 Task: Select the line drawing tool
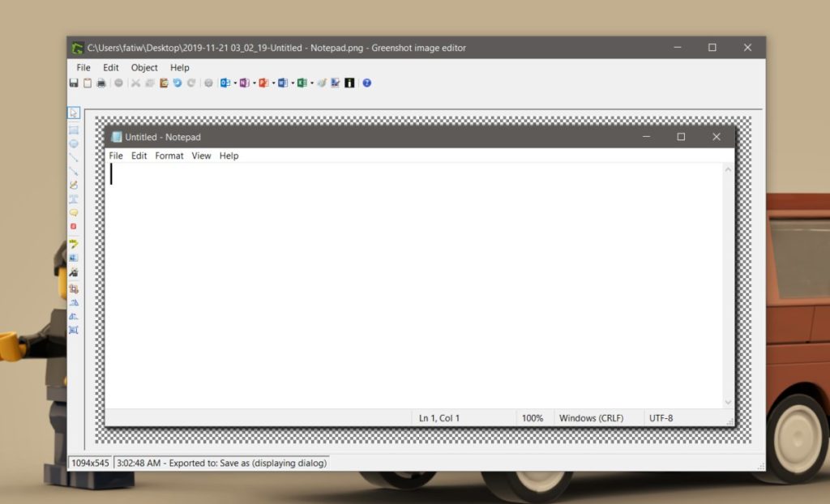coord(74,157)
